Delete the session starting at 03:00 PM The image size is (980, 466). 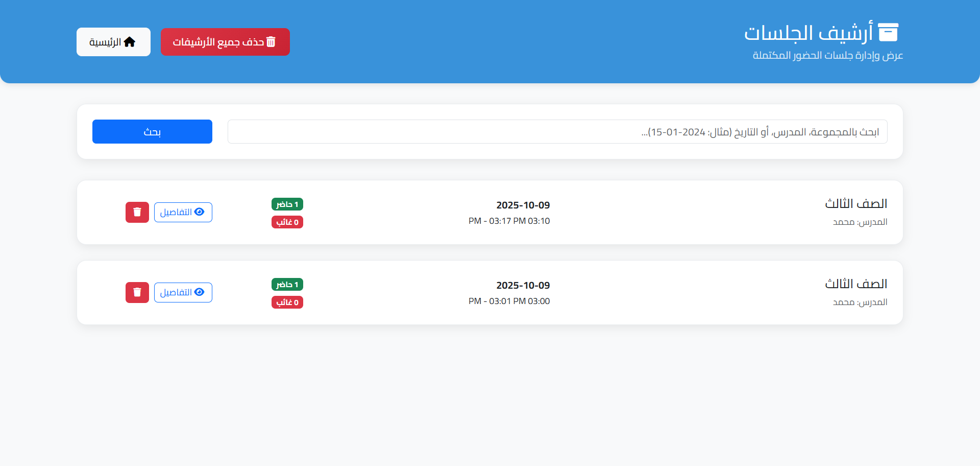(x=137, y=292)
